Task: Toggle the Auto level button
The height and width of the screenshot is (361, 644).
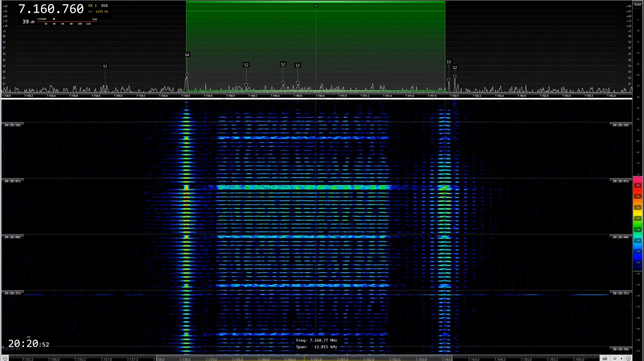Action: click(x=637, y=5)
